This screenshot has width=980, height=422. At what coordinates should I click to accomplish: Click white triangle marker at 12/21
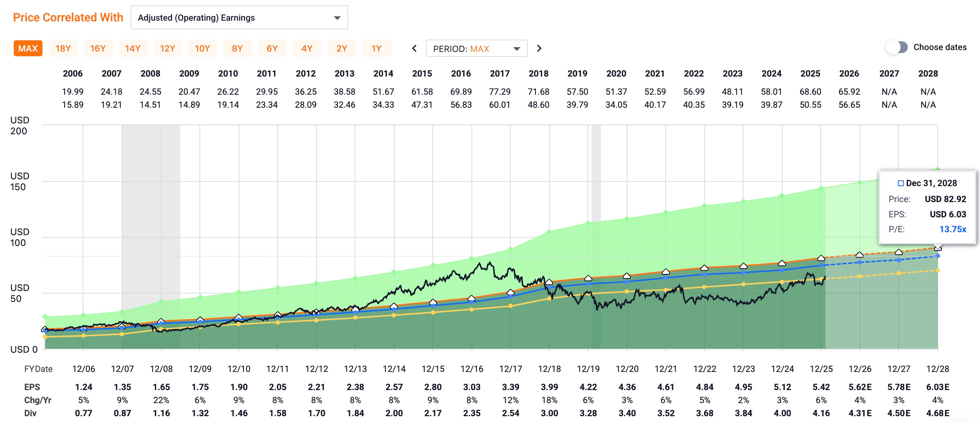(666, 272)
